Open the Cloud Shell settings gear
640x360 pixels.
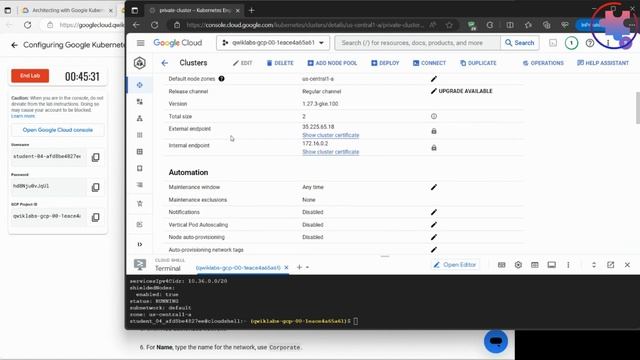[x=518, y=265]
